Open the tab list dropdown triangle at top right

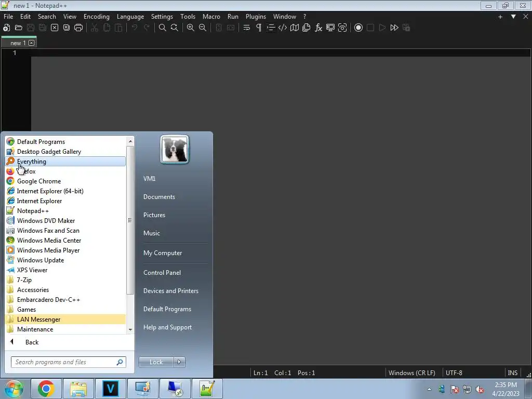pyautogui.click(x=513, y=16)
